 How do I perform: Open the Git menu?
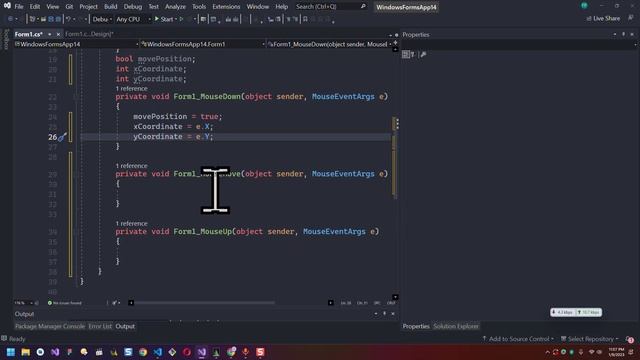point(69,7)
